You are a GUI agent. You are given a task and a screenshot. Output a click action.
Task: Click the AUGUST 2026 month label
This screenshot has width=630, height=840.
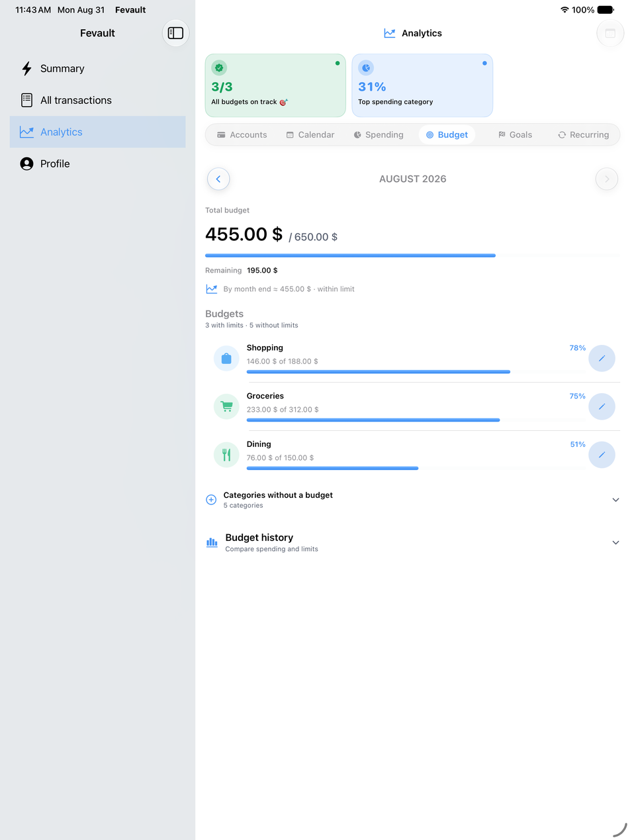point(413,179)
